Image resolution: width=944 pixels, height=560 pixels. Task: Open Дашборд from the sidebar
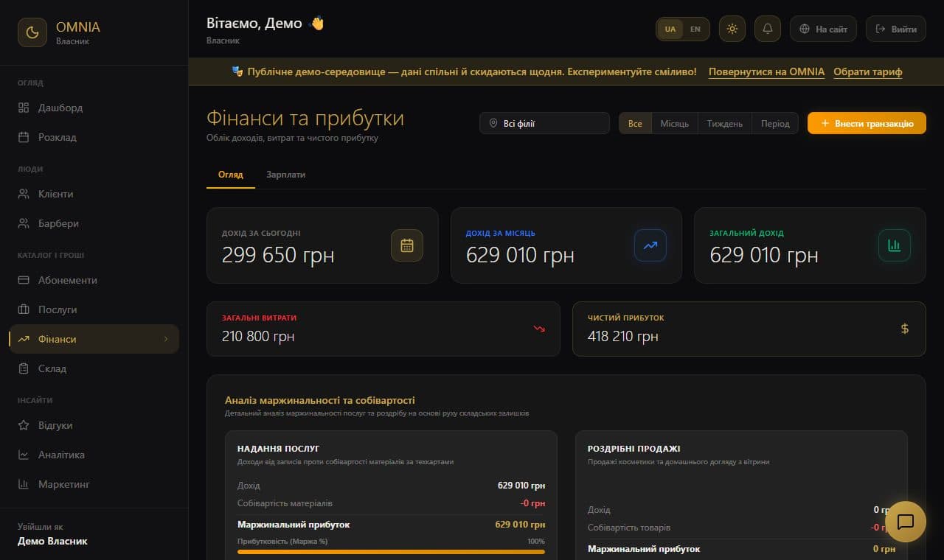point(94,108)
